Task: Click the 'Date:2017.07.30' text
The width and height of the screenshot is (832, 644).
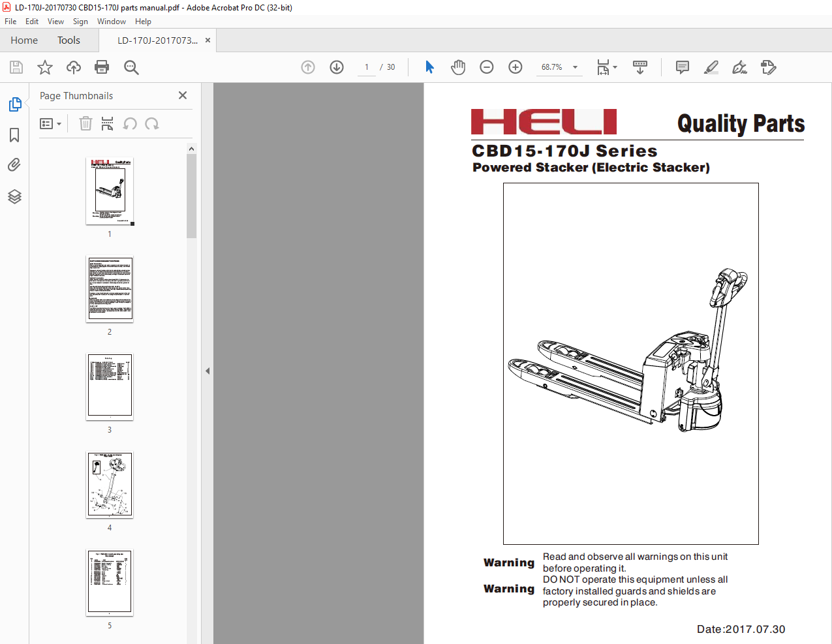Action: [x=741, y=629]
